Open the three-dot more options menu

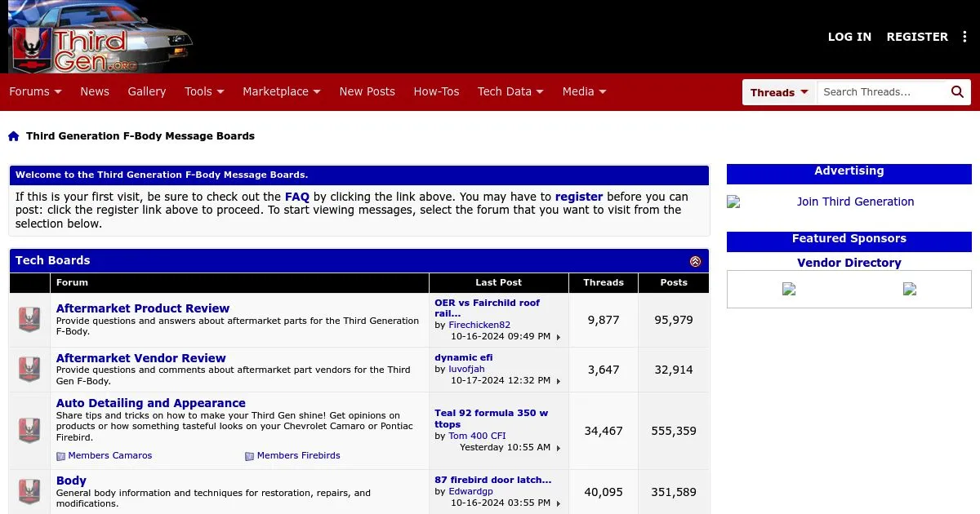pos(964,37)
